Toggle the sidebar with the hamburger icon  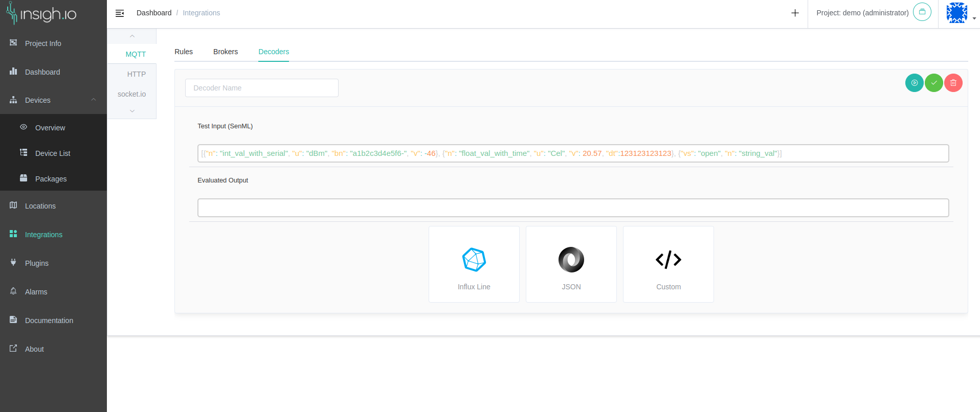click(x=120, y=13)
